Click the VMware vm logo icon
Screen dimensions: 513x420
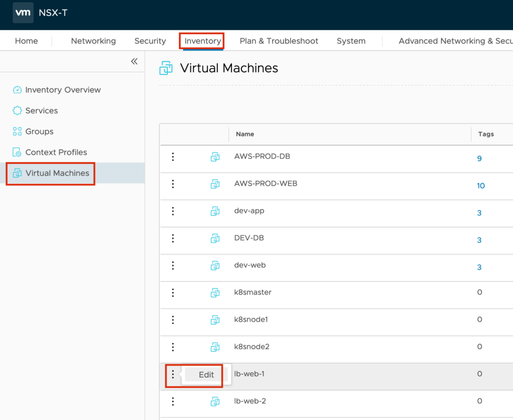pyautogui.click(x=23, y=13)
